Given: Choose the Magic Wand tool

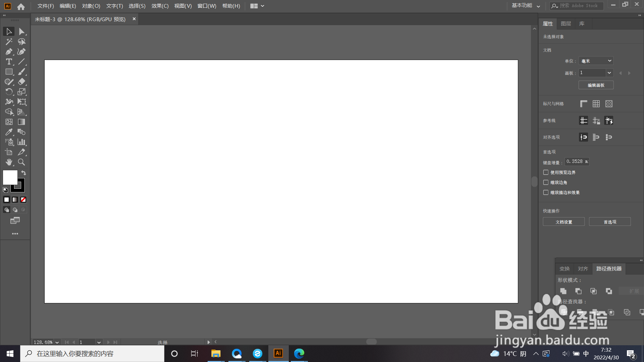Looking at the screenshot, I should [9, 42].
